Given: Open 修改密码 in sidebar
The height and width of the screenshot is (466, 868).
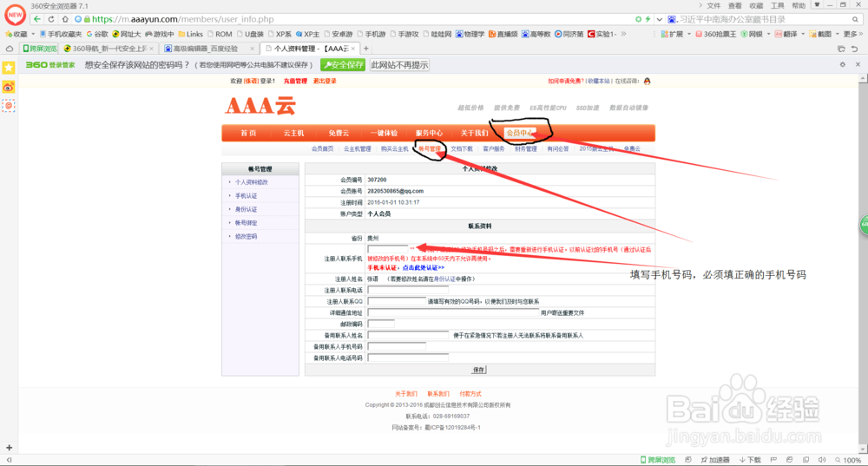Looking at the screenshot, I should tap(246, 236).
